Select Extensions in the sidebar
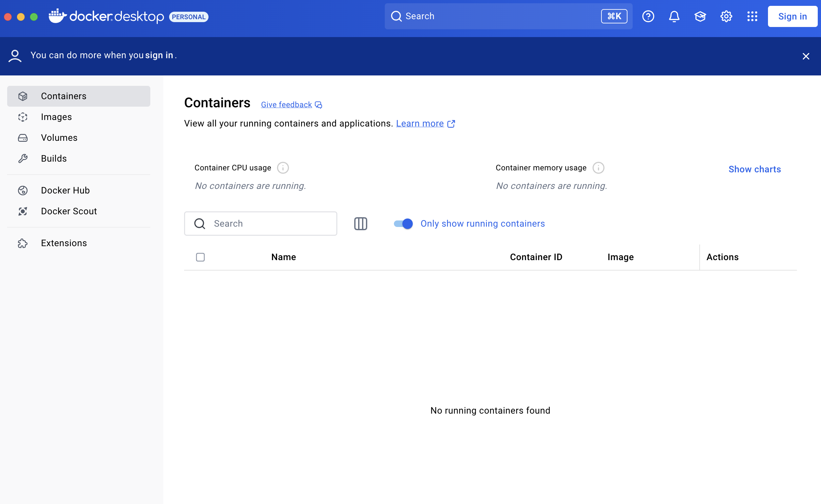This screenshot has width=821, height=504. click(x=64, y=243)
